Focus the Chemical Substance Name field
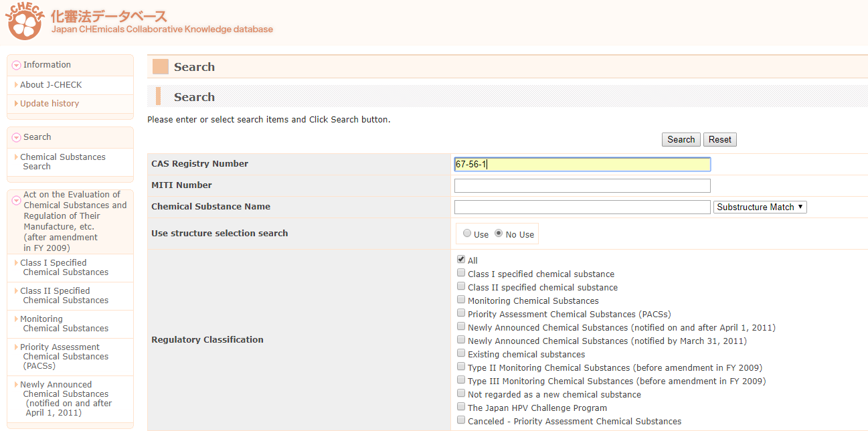This screenshot has height=431, width=868. [x=582, y=207]
